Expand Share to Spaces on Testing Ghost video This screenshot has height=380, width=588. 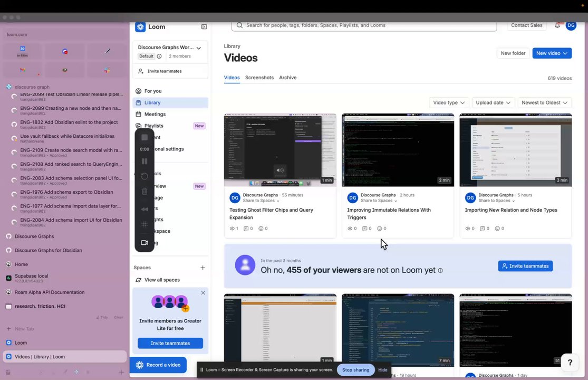tap(261, 201)
